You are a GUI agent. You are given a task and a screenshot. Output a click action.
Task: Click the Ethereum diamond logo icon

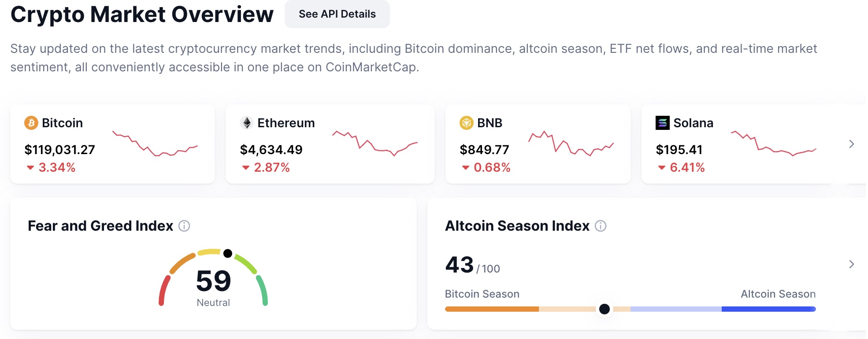247,123
